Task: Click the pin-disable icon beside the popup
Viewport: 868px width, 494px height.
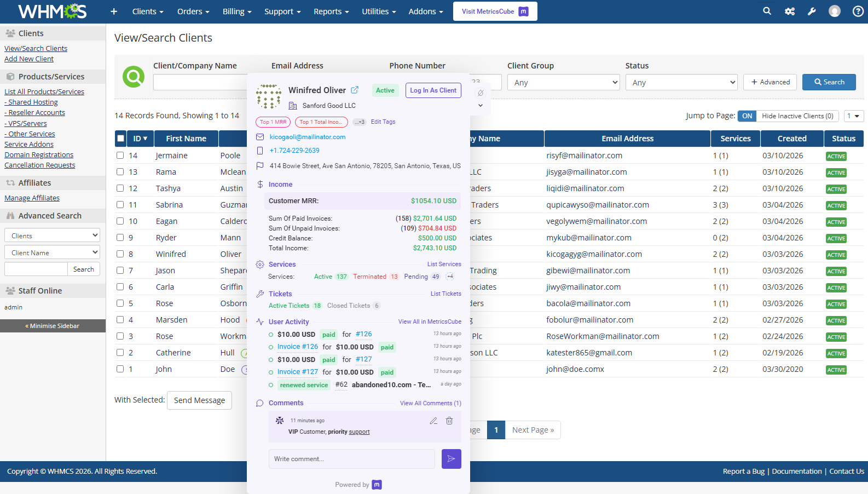Action: (481, 93)
